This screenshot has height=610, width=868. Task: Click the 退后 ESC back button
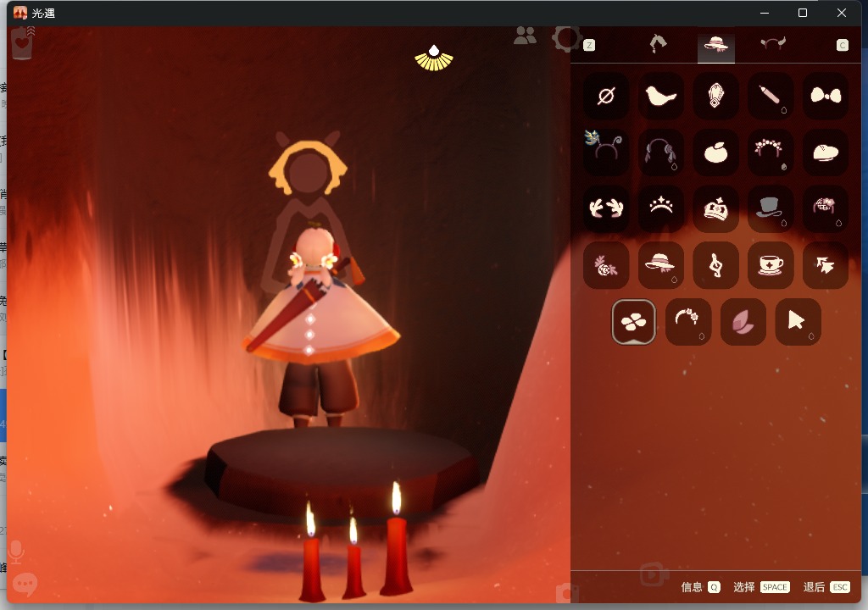pyautogui.click(x=826, y=587)
